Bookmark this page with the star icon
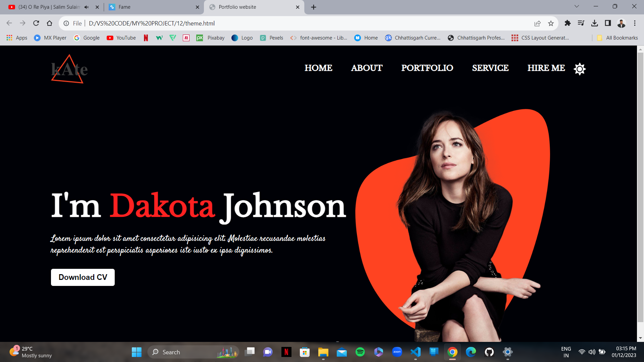The height and width of the screenshot is (362, 644). 551,23
